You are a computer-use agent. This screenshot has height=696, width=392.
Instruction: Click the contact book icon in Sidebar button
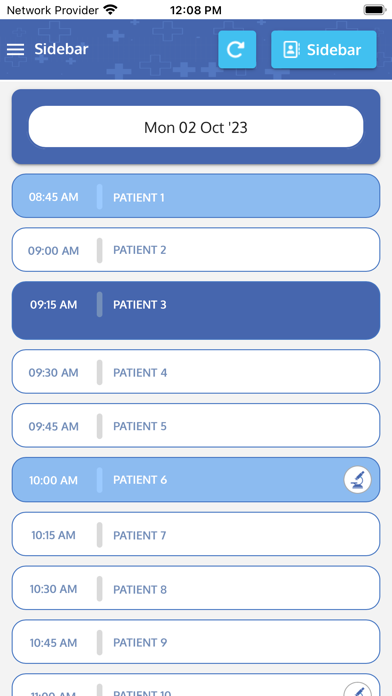[291, 50]
